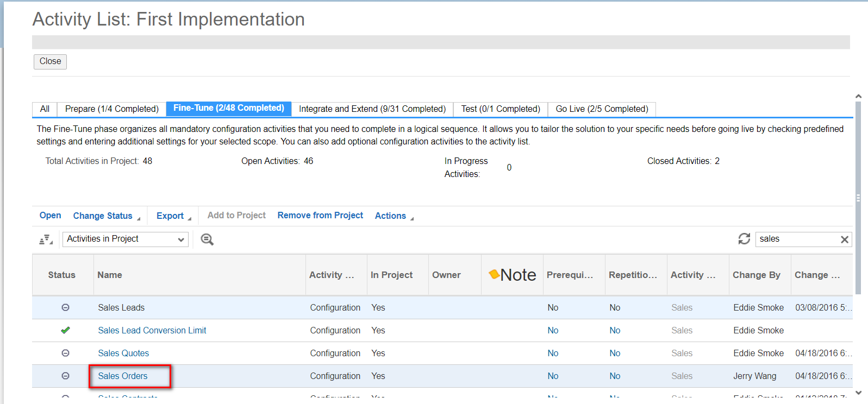Expand the Change Status menu
The width and height of the screenshot is (868, 404).
(x=107, y=216)
